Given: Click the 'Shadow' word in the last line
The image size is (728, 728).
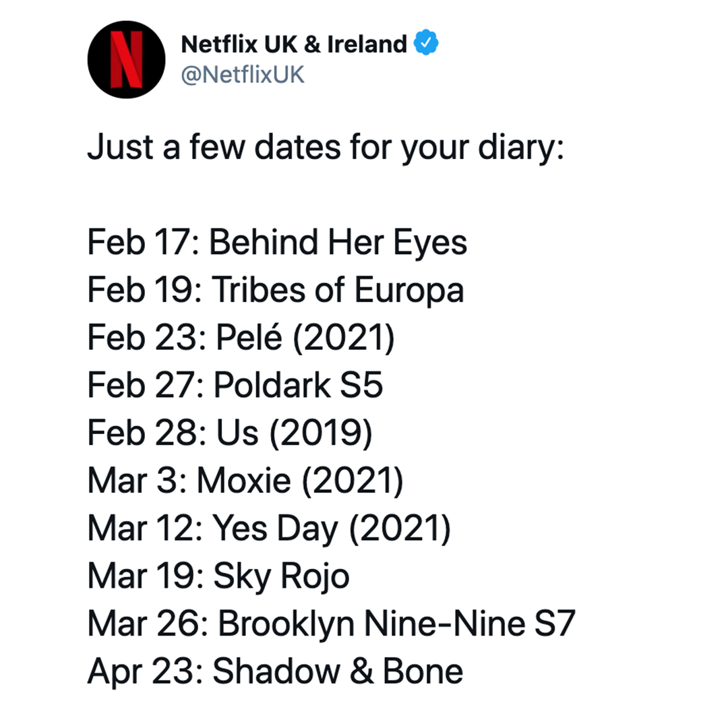Looking at the screenshot, I should 277,671.
